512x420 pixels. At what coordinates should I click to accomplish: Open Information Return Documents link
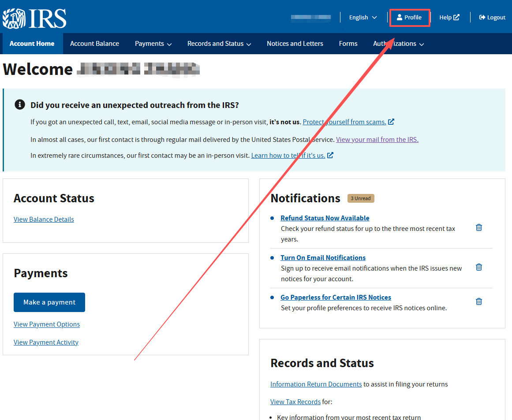[316, 384]
